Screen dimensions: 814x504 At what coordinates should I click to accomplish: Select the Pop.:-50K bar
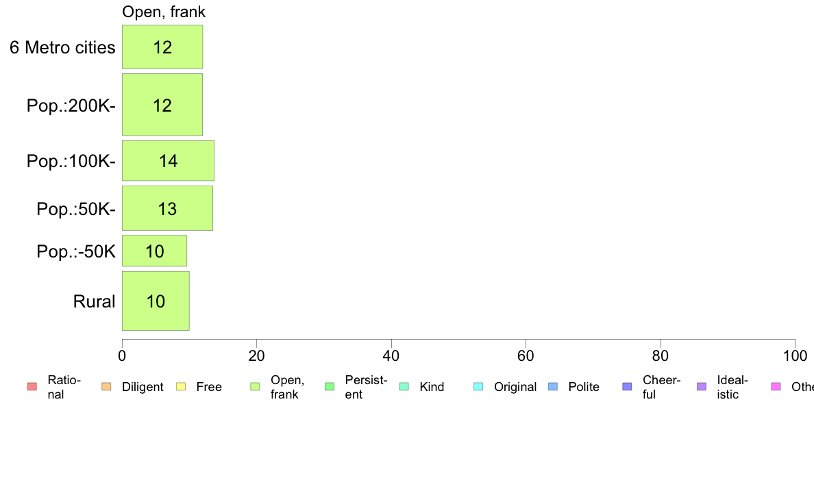(x=155, y=251)
